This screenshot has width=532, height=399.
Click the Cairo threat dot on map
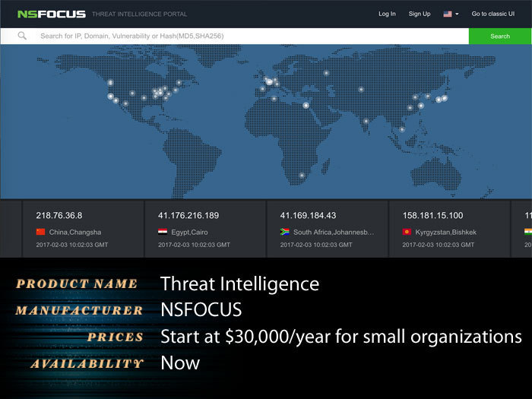click(306, 106)
